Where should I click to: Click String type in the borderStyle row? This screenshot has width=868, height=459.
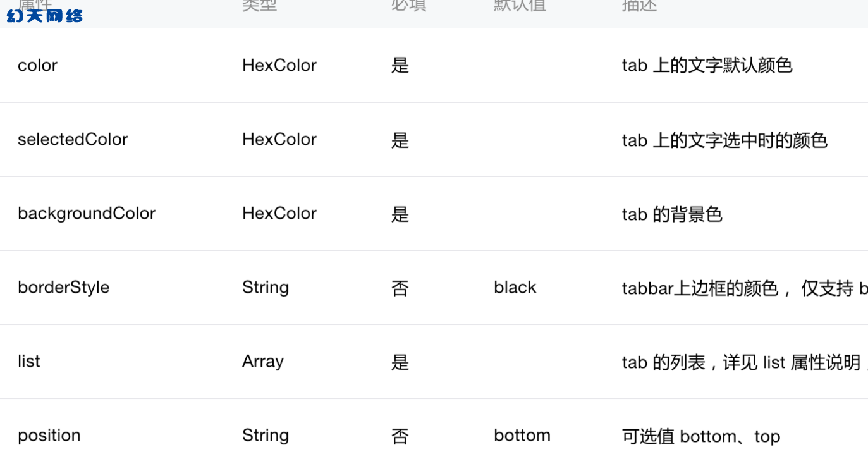pyautogui.click(x=266, y=288)
